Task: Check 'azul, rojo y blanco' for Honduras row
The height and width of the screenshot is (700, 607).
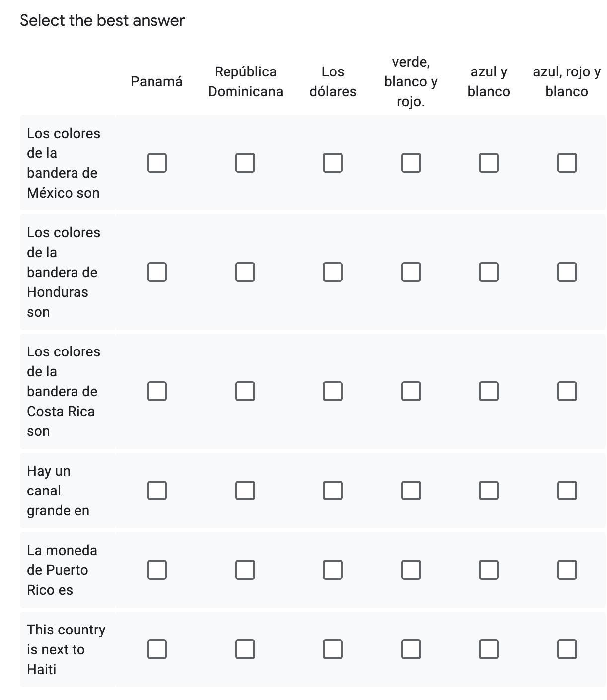Action: pos(567,272)
